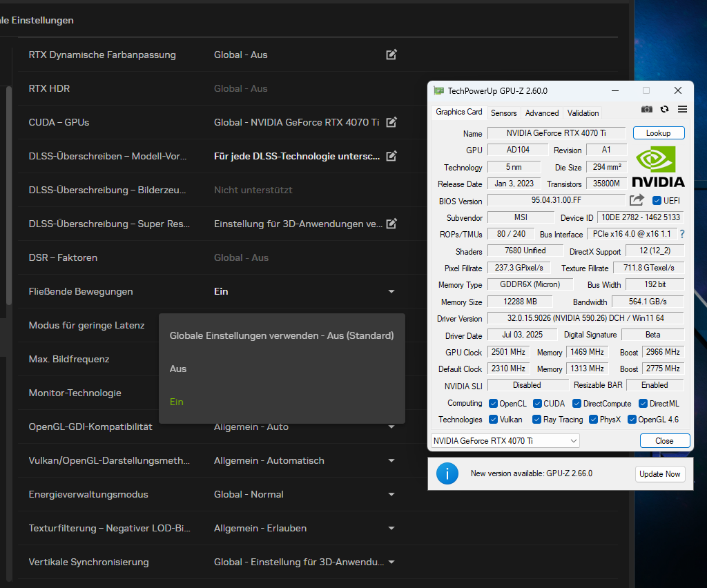Expand Fließende Bewegungen dropdown

point(391,291)
